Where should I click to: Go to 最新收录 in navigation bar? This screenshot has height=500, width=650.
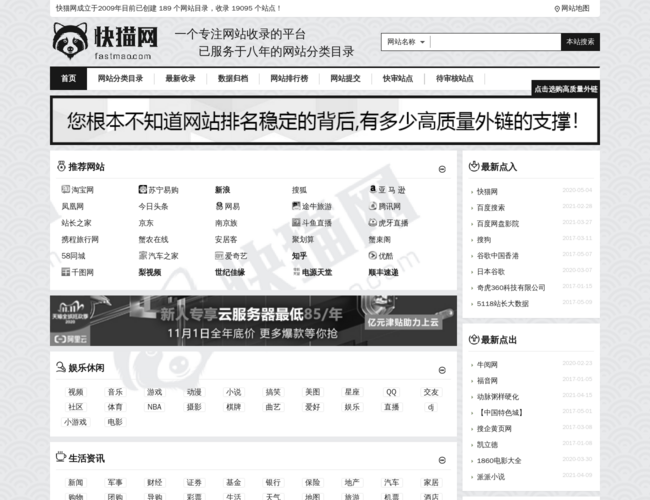180,78
